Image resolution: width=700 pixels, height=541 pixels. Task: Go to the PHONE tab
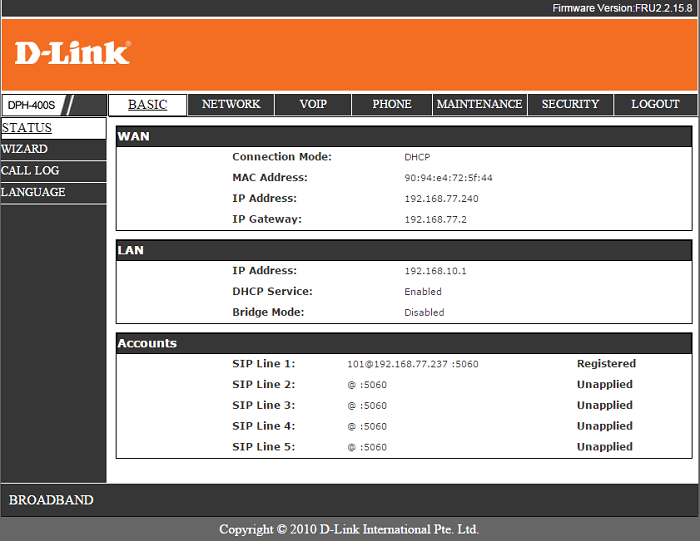(392, 104)
